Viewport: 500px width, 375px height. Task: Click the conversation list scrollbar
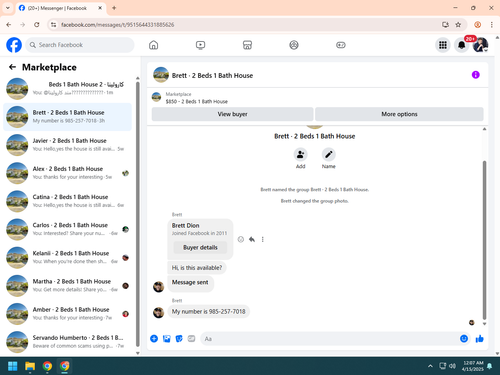pyautogui.click(x=138, y=214)
